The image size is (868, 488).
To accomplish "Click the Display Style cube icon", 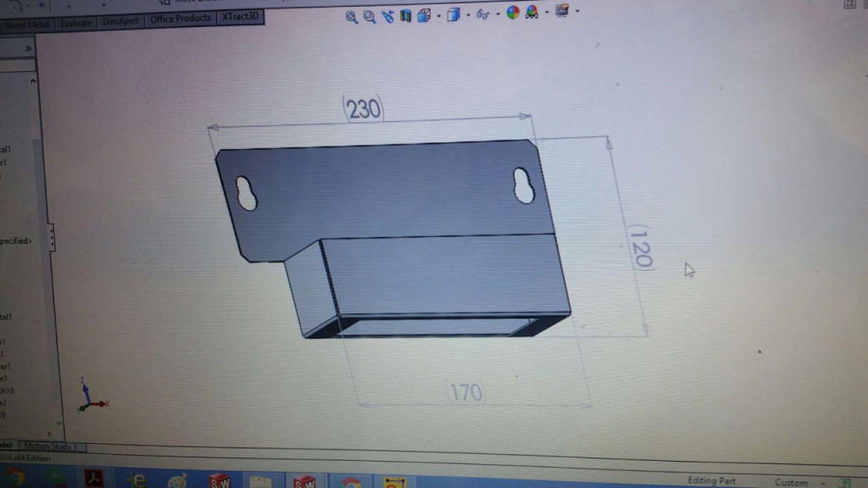I will point(453,14).
